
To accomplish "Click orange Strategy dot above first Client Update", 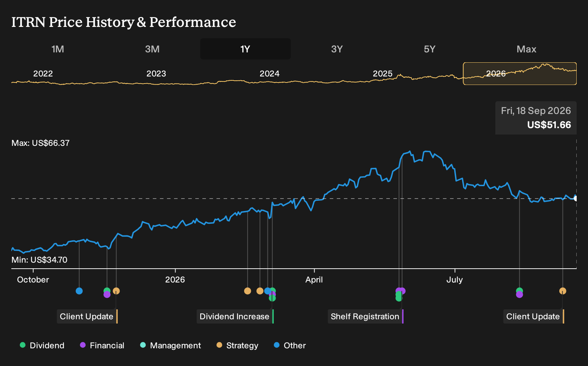I will click(116, 291).
